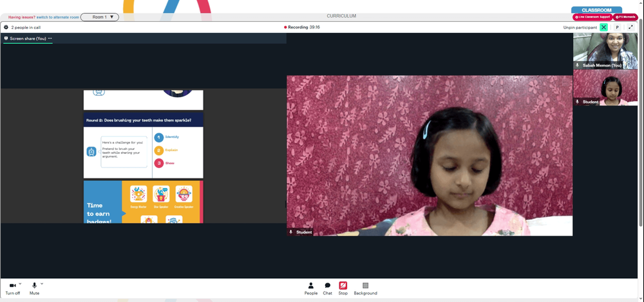Click mic icon on Sabah Memon tile
Screen dimensions: 644x302
coord(577,65)
